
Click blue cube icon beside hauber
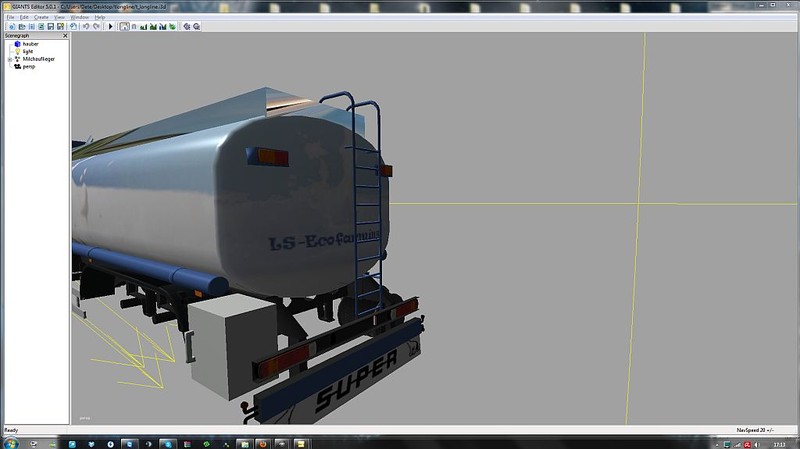[x=17, y=44]
